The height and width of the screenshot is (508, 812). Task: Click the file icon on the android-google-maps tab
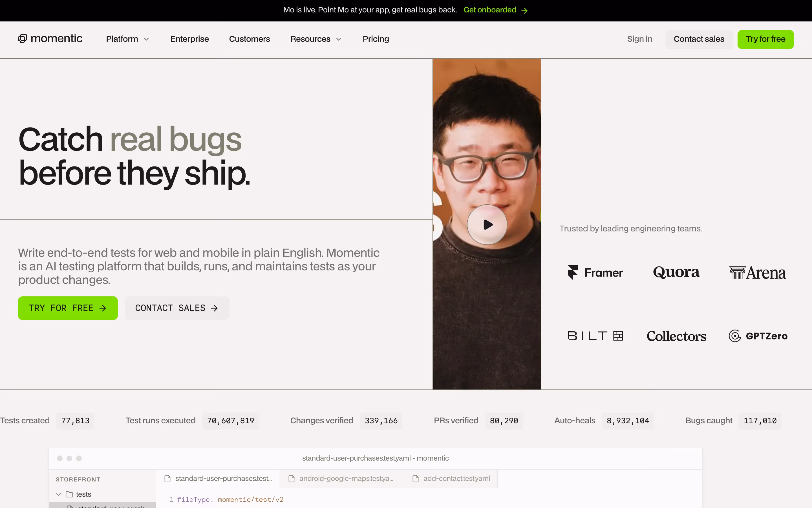(291, 478)
